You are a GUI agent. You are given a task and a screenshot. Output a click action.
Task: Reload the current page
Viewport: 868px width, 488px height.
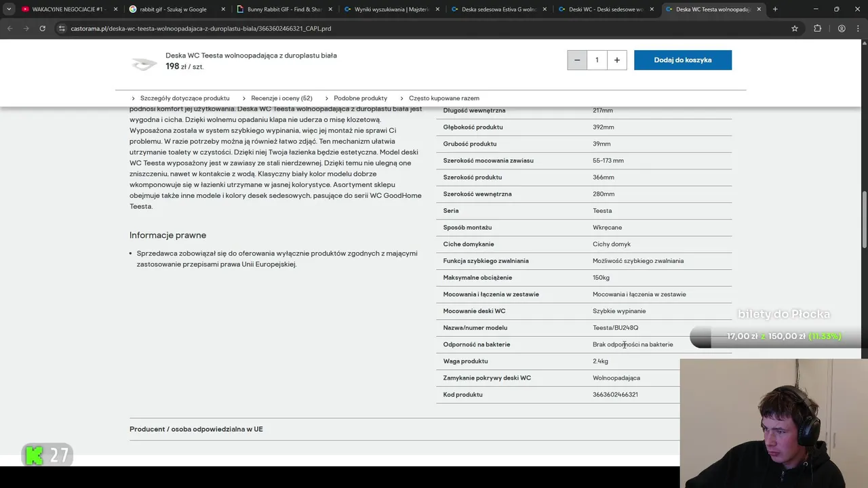point(42,28)
